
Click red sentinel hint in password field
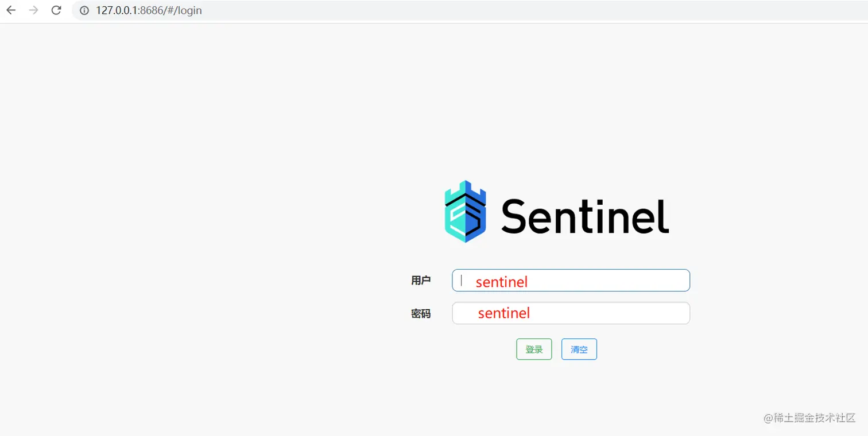coord(503,313)
